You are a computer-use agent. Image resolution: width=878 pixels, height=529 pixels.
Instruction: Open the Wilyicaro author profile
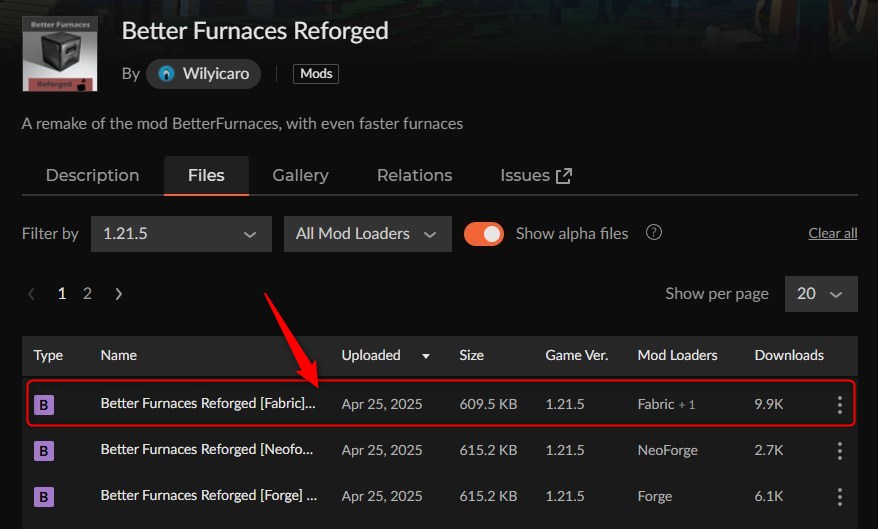[x=203, y=74]
